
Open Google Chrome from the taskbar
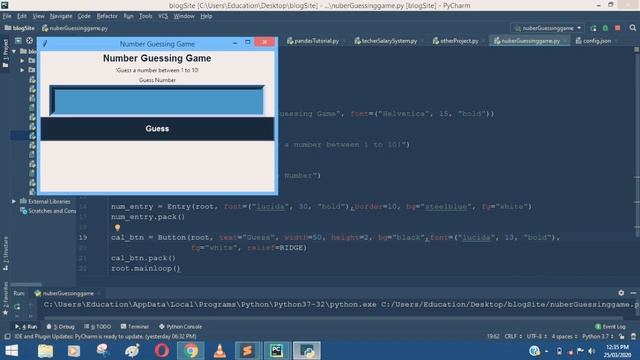coord(191,351)
